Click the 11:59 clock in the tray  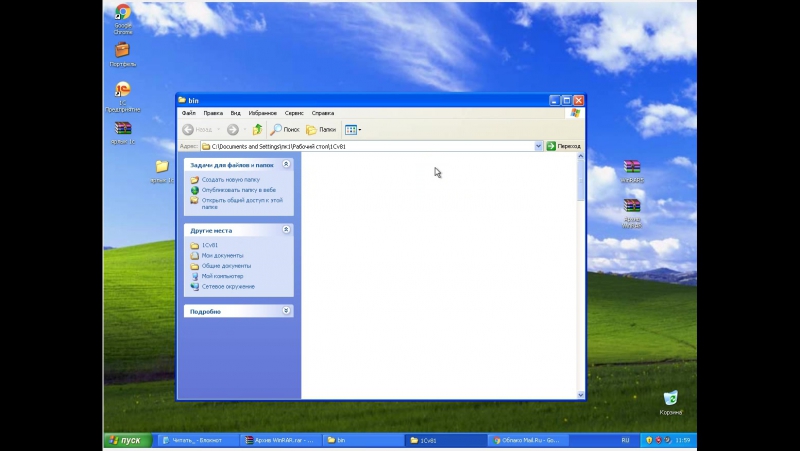click(x=682, y=440)
